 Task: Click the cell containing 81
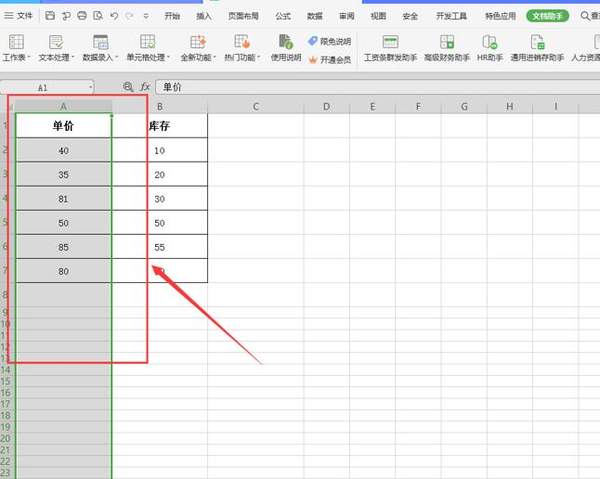[x=64, y=199]
